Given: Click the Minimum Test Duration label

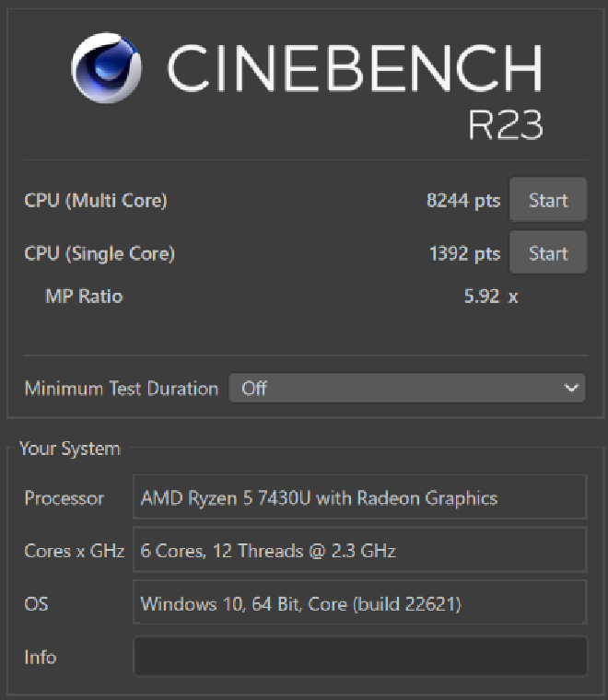Looking at the screenshot, I should pos(121,389).
